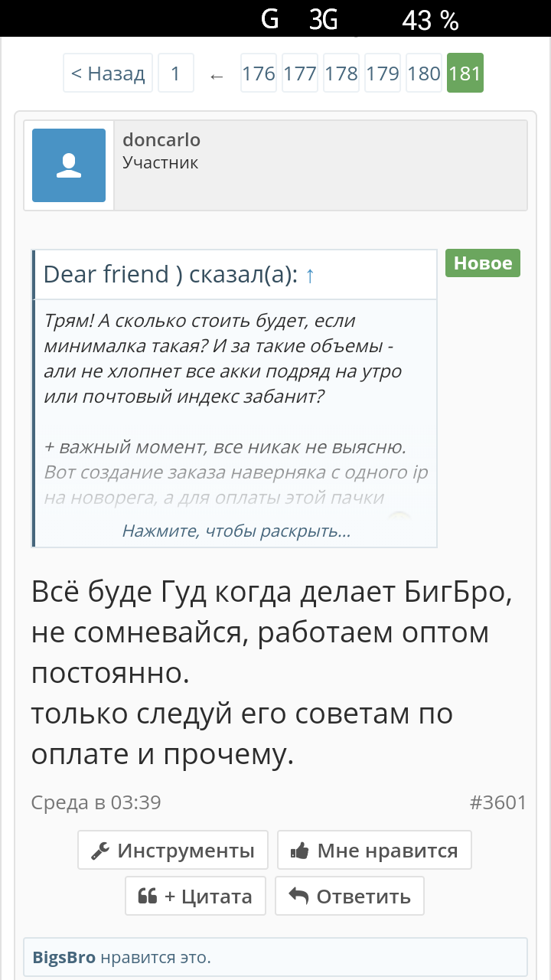Navigate to page 180

point(424,73)
